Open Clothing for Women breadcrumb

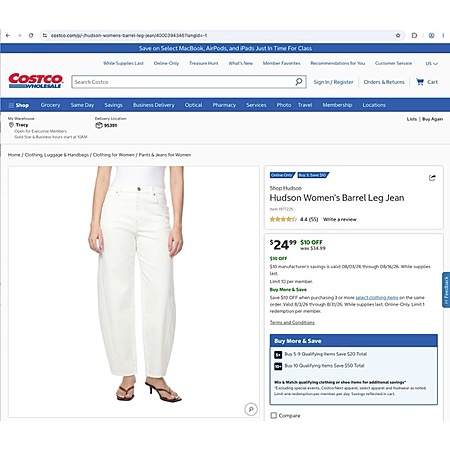[x=114, y=155]
